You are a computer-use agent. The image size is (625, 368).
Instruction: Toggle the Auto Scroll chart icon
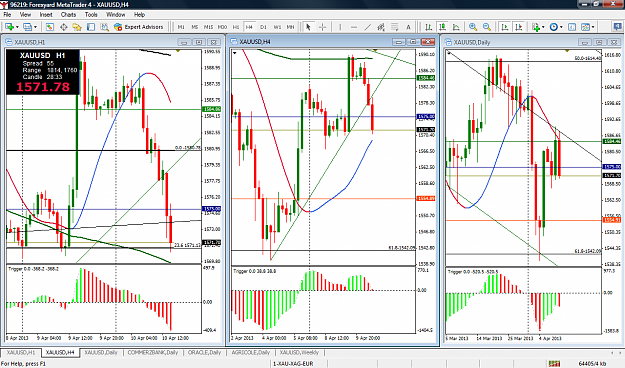coord(505,27)
